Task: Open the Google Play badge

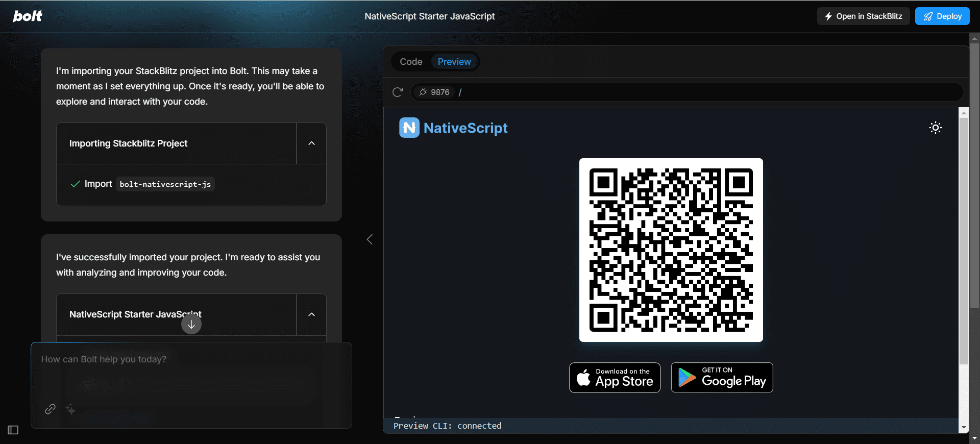Action: coord(722,378)
